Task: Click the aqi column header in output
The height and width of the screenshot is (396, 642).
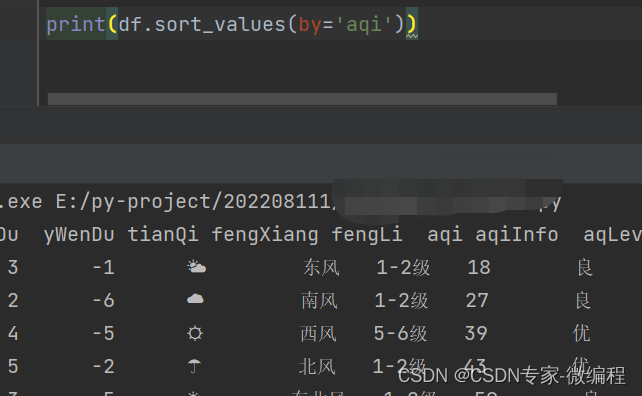Action: click(445, 236)
